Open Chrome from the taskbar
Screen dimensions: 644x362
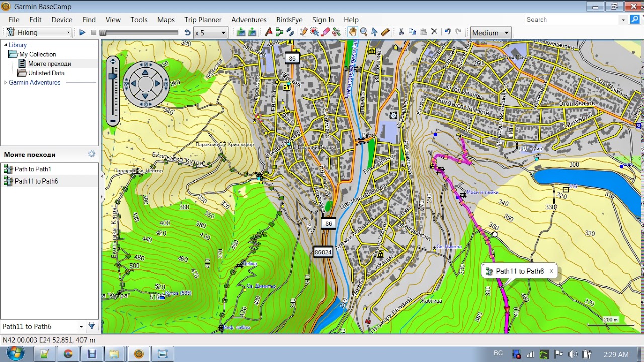68,354
